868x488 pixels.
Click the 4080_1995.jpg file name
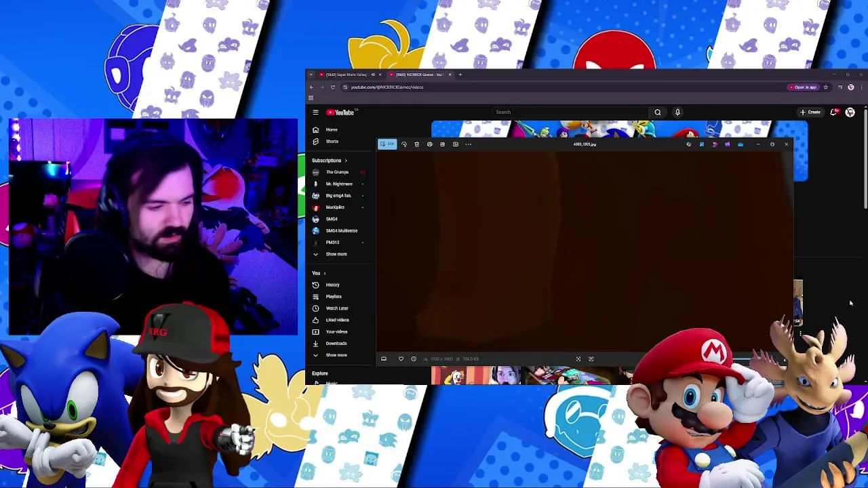585,144
